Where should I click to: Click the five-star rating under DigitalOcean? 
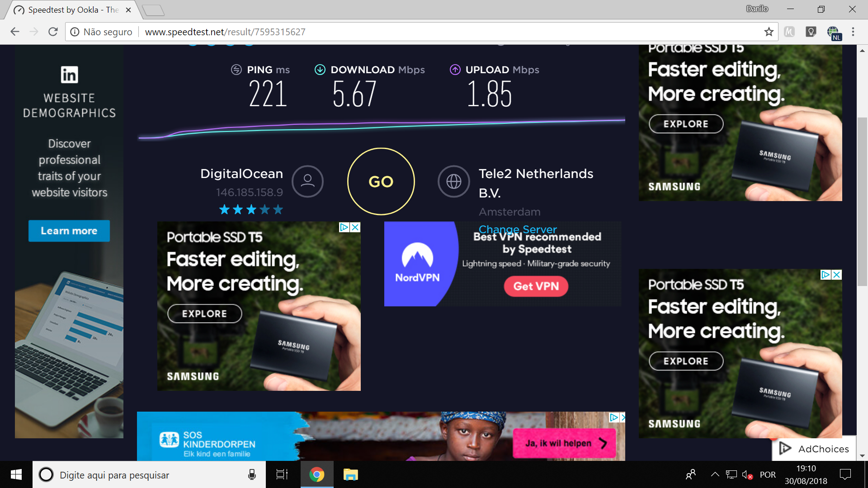[251, 210]
